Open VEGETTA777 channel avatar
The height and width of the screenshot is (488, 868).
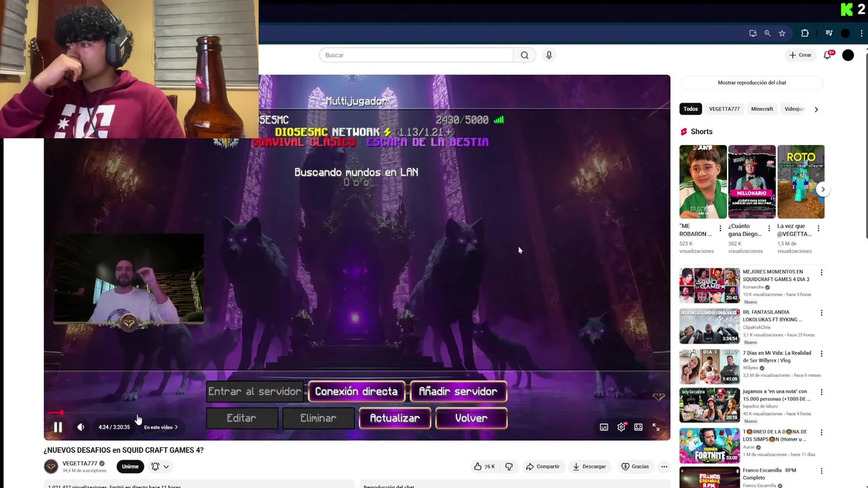pyautogui.click(x=51, y=466)
